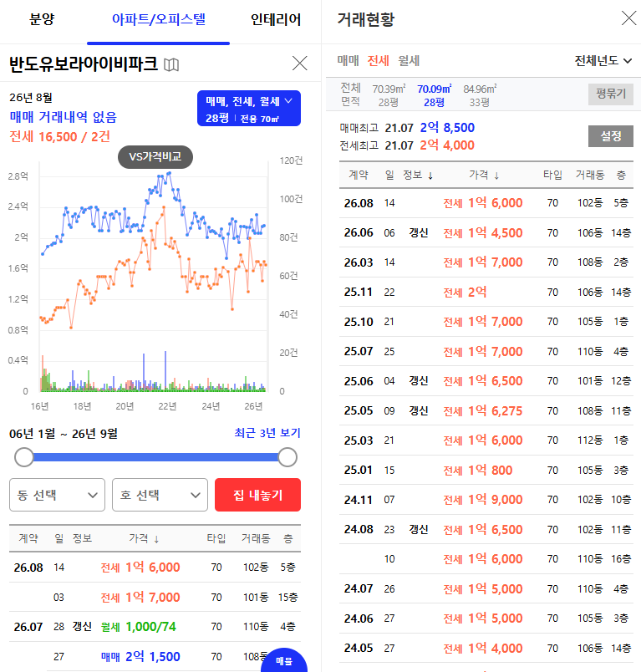Image resolution: width=641 pixels, height=672 pixels.
Task: Open the 호 선택 dropdown
Action: coord(160,495)
